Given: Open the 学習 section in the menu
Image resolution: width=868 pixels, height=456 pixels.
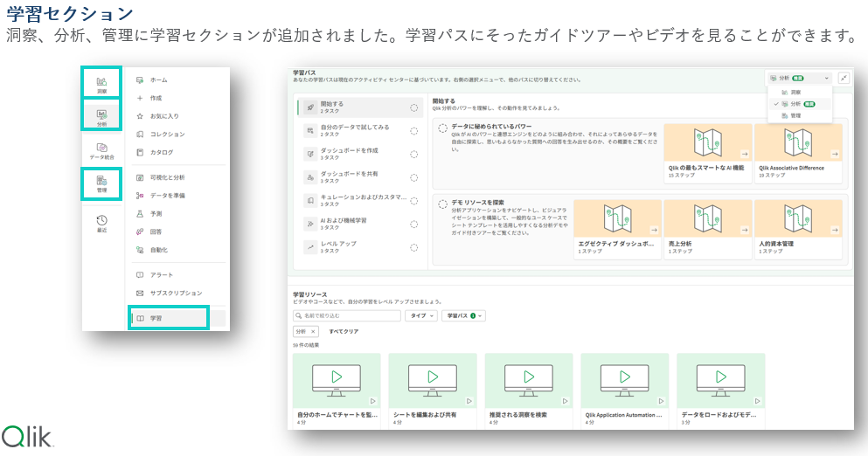Looking at the screenshot, I should (x=169, y=318).
